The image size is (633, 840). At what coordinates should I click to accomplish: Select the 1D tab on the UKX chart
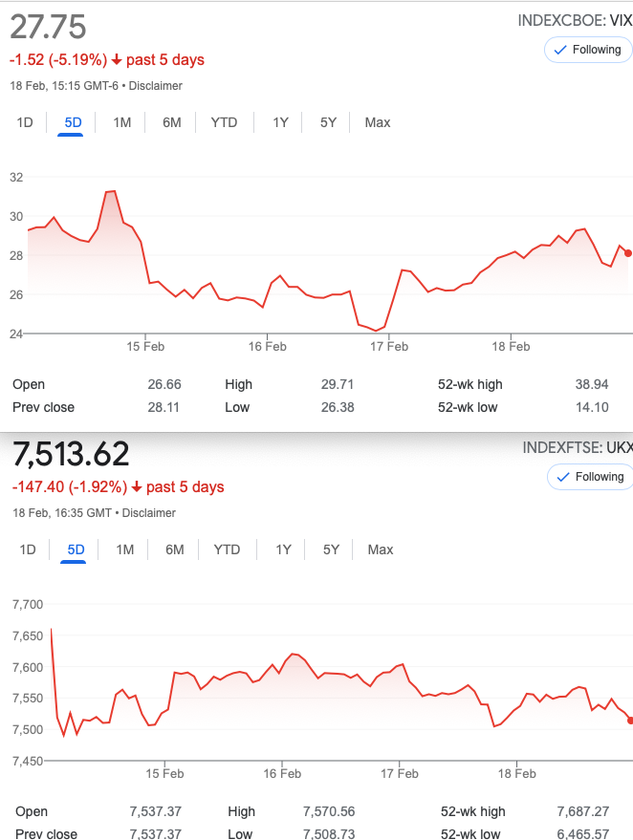point(28,549)
